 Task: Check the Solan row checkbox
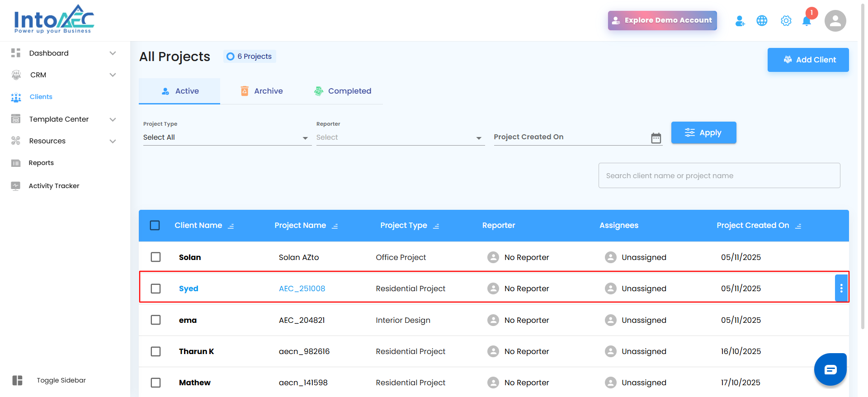(x=156, y=257)
